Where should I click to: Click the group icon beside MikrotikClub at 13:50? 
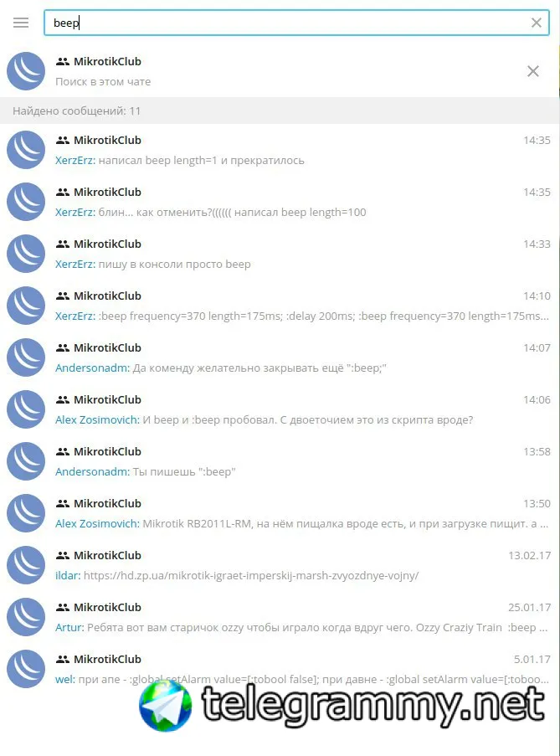[x=63, y=504]
